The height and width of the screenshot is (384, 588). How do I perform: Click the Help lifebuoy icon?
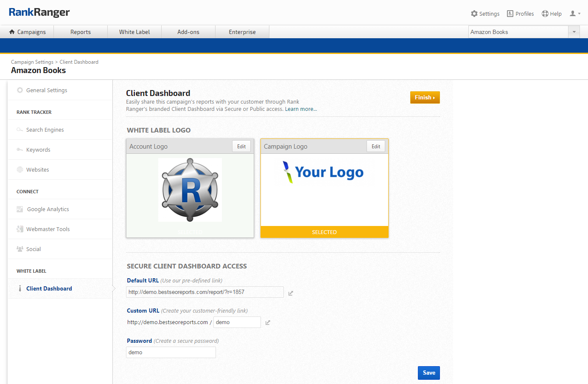click(x=545, y=14)
